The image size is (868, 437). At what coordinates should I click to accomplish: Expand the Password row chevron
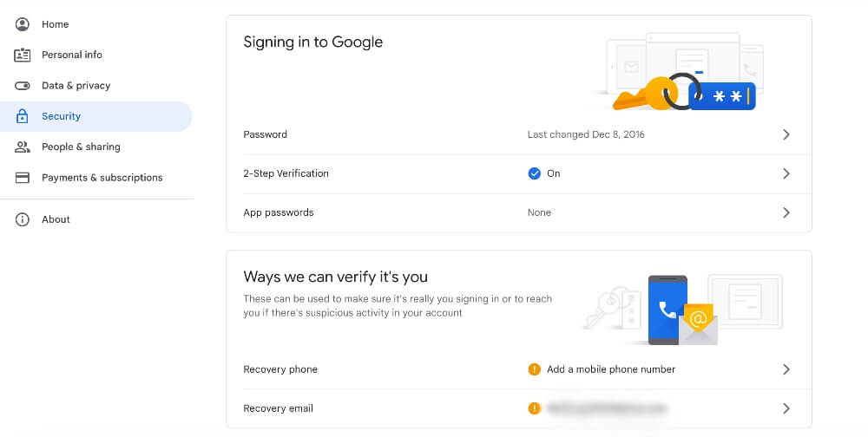coord(786,134)
